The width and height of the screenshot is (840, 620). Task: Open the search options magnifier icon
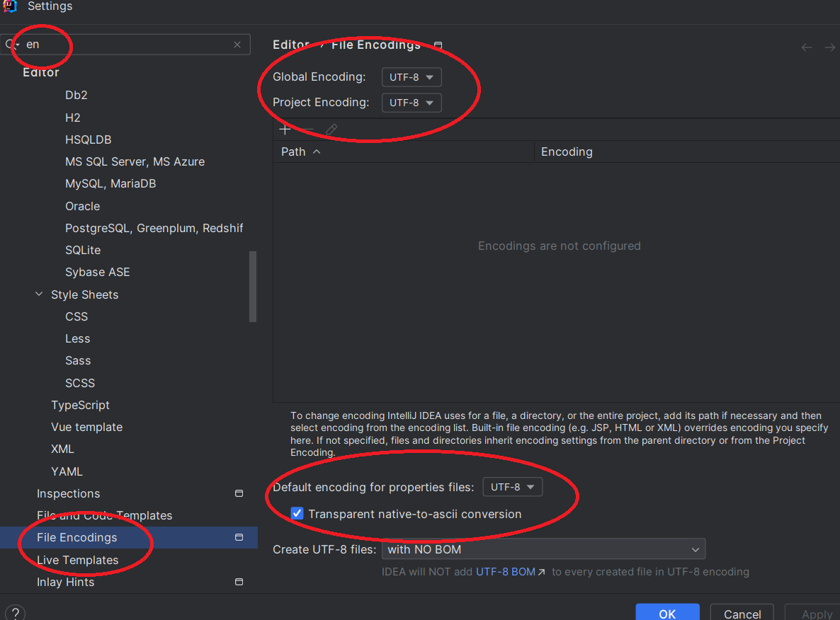coord(11,45)
